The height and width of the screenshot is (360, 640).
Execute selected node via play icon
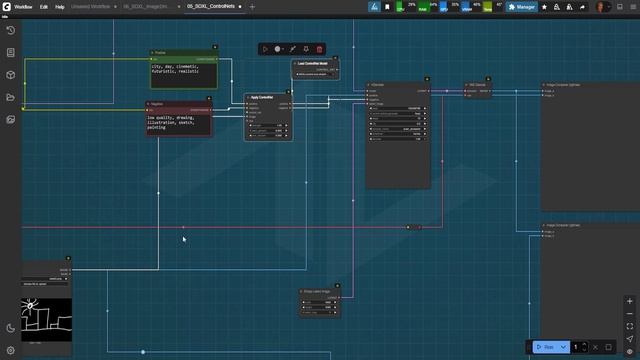point(265,49)
